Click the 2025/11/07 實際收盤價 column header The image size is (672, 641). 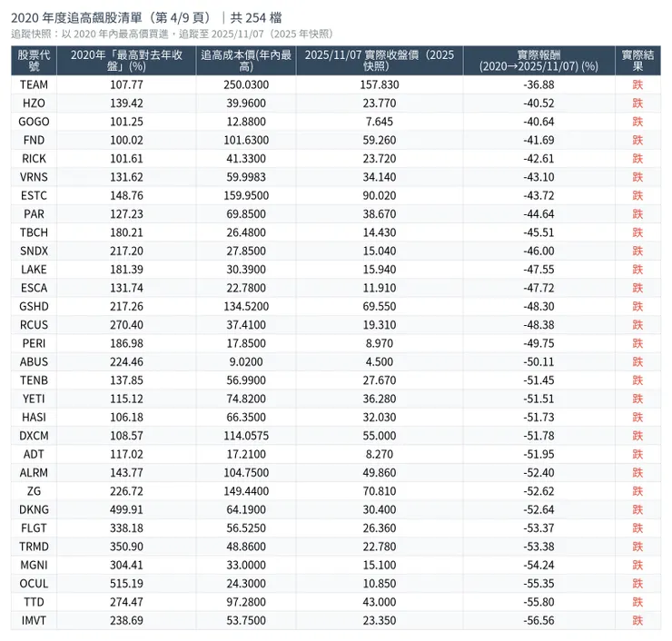click(380, 61)
